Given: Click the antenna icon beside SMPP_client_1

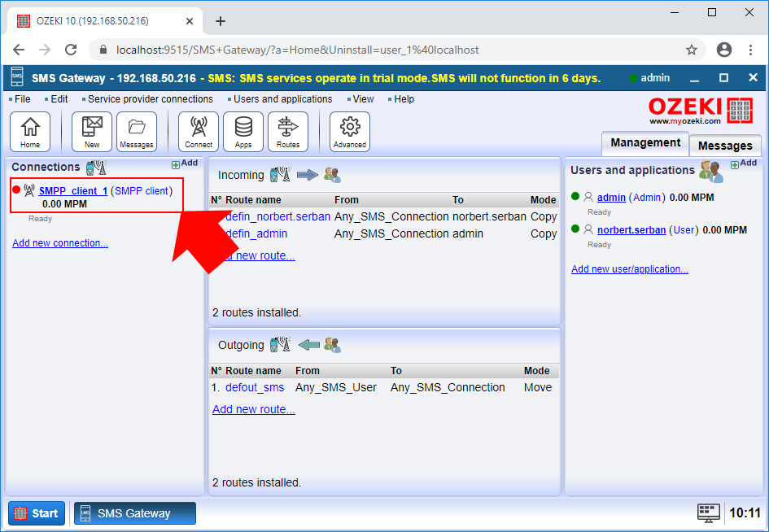Looking at the screenshot, I should tap(29, 190).
